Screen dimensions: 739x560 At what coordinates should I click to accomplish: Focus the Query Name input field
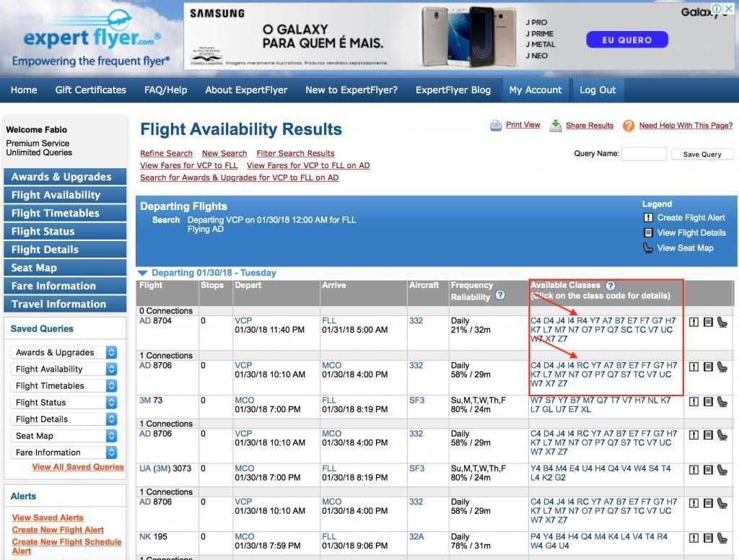pos(644,154)
